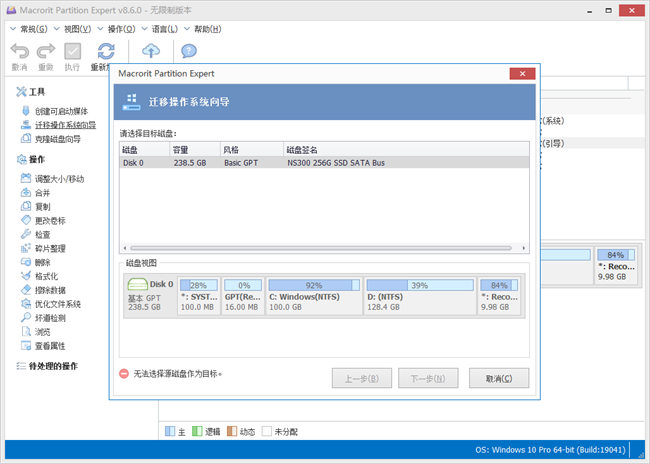Expand the 视图(V) dropdown menu
Viewport: 650px width, 464px height.
[x=77, y=29]
